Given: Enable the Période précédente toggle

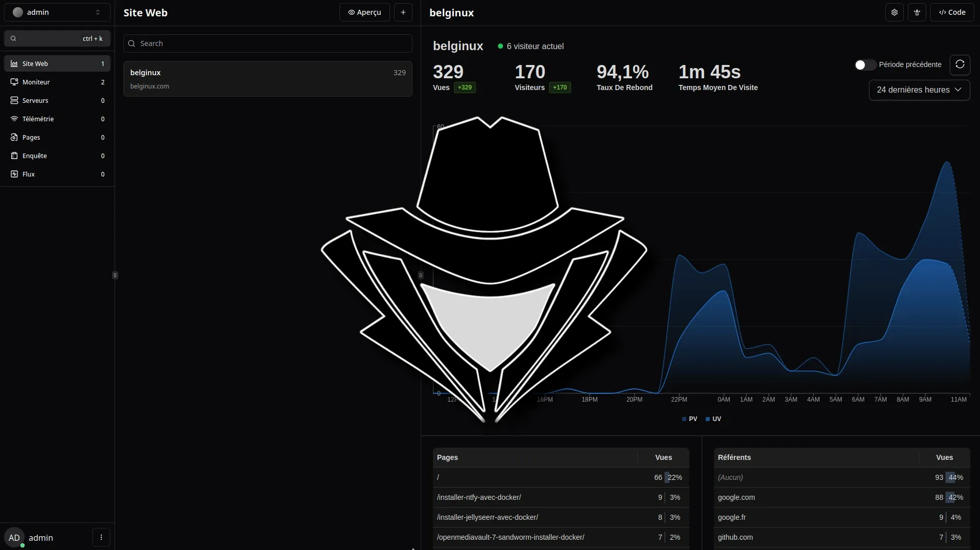Looking at the screenshot, I should point(865,65).
